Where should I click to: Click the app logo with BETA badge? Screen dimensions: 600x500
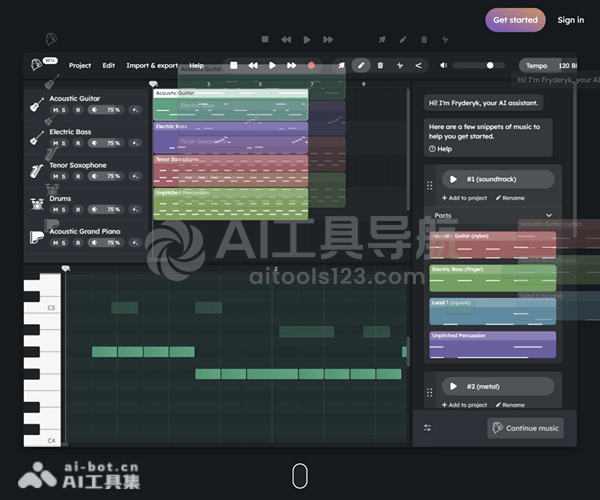click(44, 64)
